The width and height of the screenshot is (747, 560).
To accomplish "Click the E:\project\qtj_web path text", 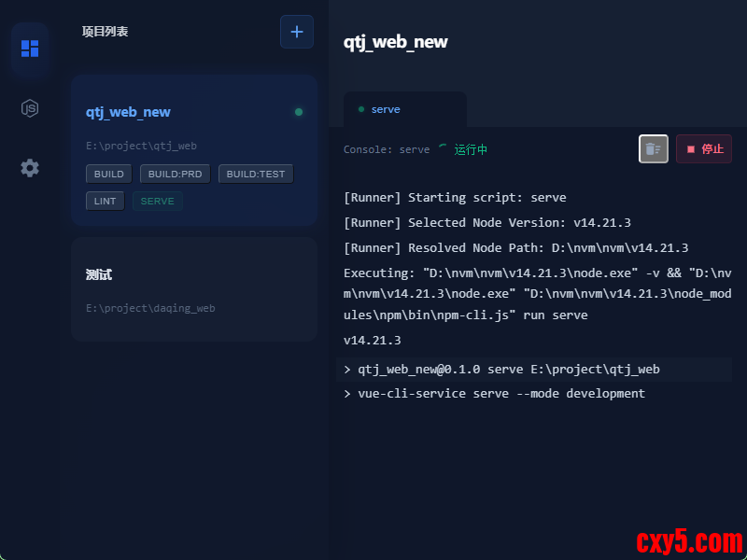I will pos(141,146).
